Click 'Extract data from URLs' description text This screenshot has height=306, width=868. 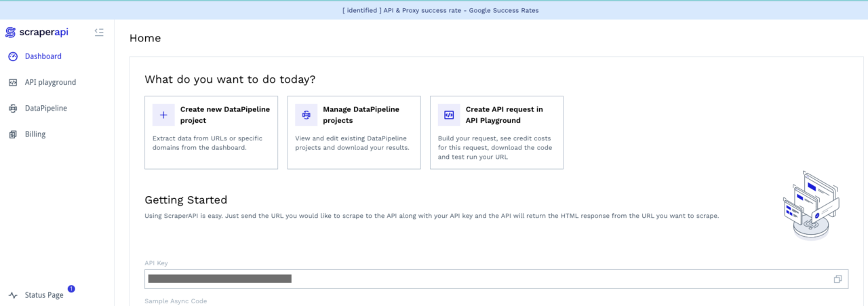[x=208, y=142]
